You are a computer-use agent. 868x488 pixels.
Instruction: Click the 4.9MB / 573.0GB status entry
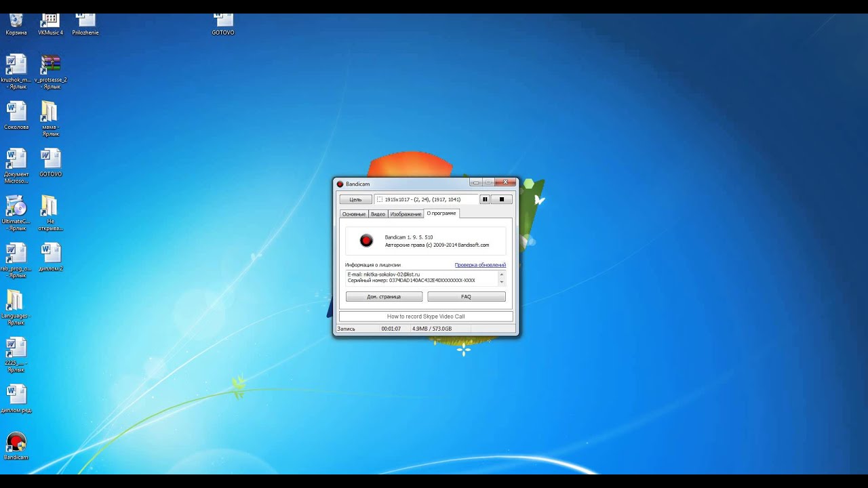[432, 329]
